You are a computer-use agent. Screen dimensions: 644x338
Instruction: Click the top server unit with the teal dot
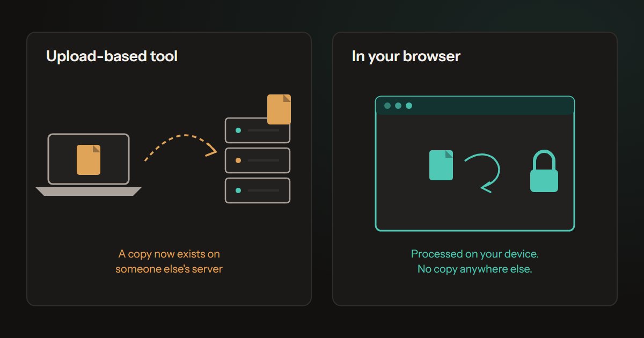(258, 130)
